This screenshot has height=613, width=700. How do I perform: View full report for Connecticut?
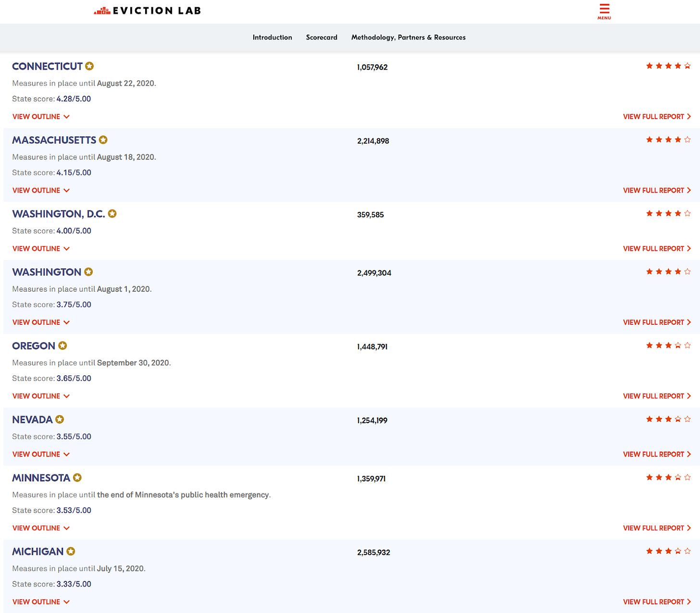657,117
